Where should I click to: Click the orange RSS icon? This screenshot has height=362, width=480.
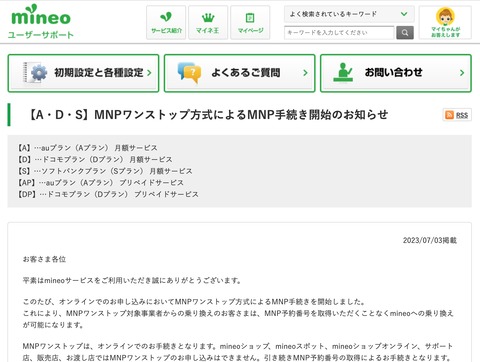click(x=449, y=115)
